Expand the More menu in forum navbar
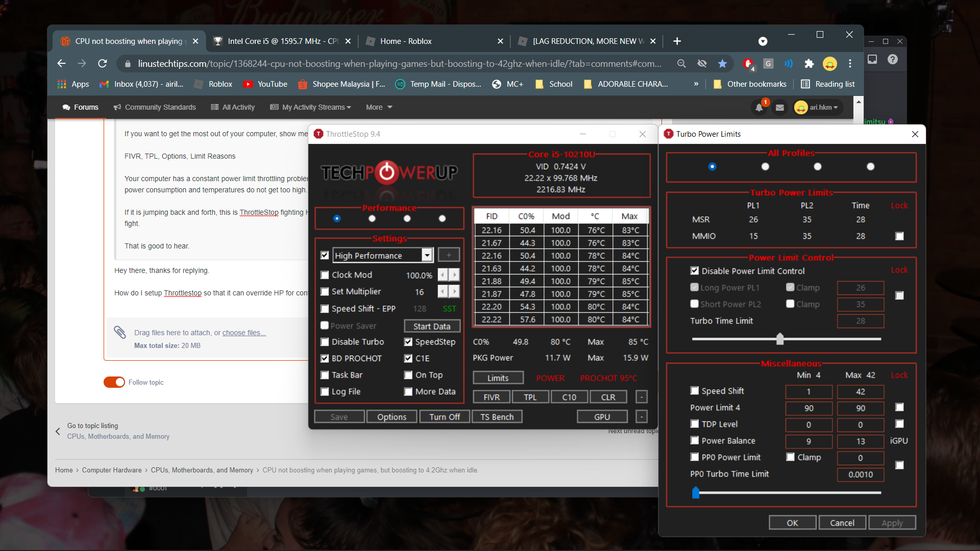The height and width of the screenshot is (551, 980). [379, 107]
